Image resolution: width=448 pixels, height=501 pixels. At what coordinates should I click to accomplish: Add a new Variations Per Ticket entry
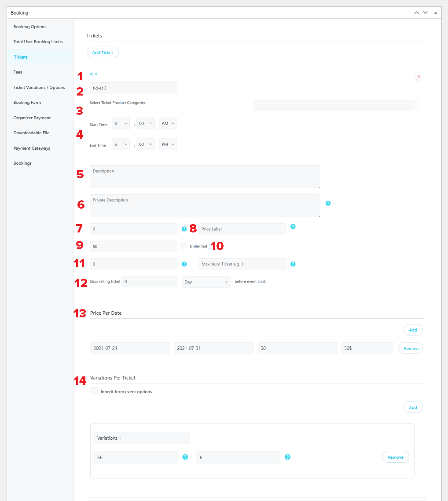coord(413,407)
